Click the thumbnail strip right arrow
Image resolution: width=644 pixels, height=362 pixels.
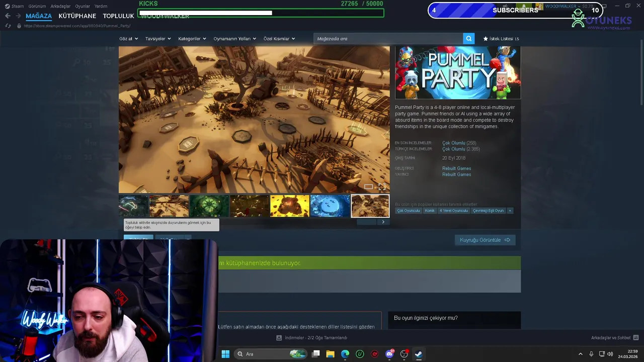point(383,222)
